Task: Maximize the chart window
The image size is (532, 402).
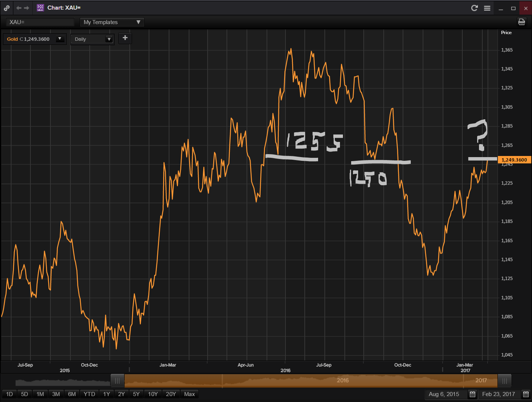Action: (513, 8)
